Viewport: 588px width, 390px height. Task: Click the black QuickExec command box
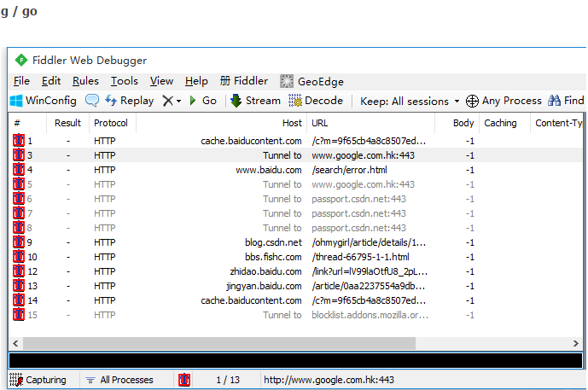[295, 360]
